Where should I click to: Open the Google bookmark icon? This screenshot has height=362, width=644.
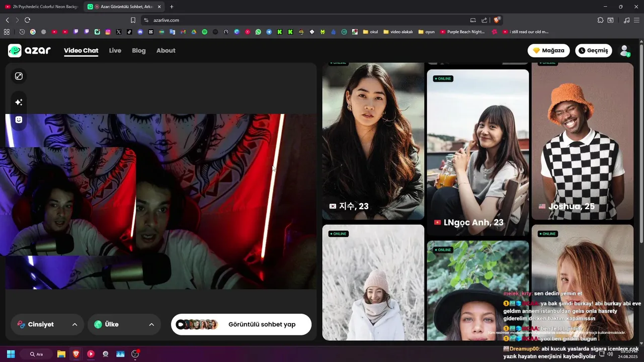click(33, 32)
